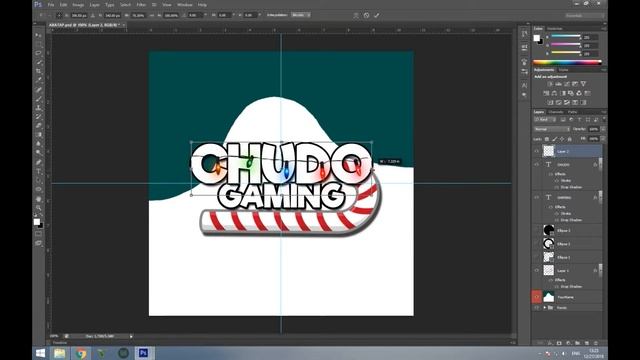Add a Vibrance adjustment
The height and width of the screenshot is (360, 640).
583,84
